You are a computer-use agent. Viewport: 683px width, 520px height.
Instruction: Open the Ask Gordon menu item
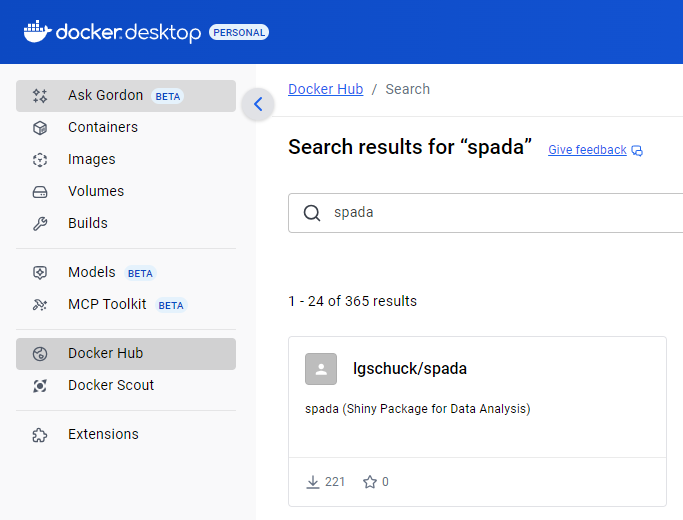tap(105, 96)
